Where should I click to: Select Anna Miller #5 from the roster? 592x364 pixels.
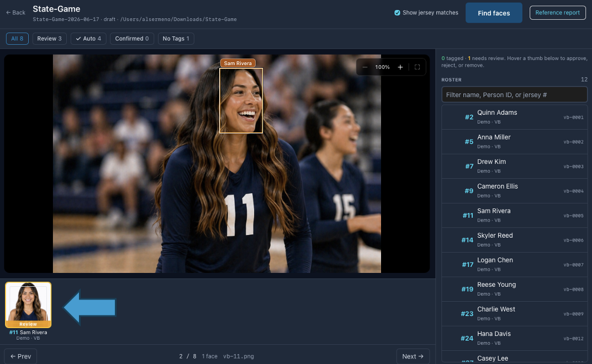514,141
